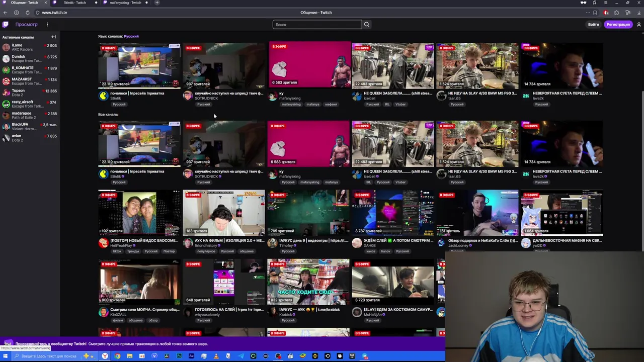Open the three-dot more menu beside Просмотр

47,24
